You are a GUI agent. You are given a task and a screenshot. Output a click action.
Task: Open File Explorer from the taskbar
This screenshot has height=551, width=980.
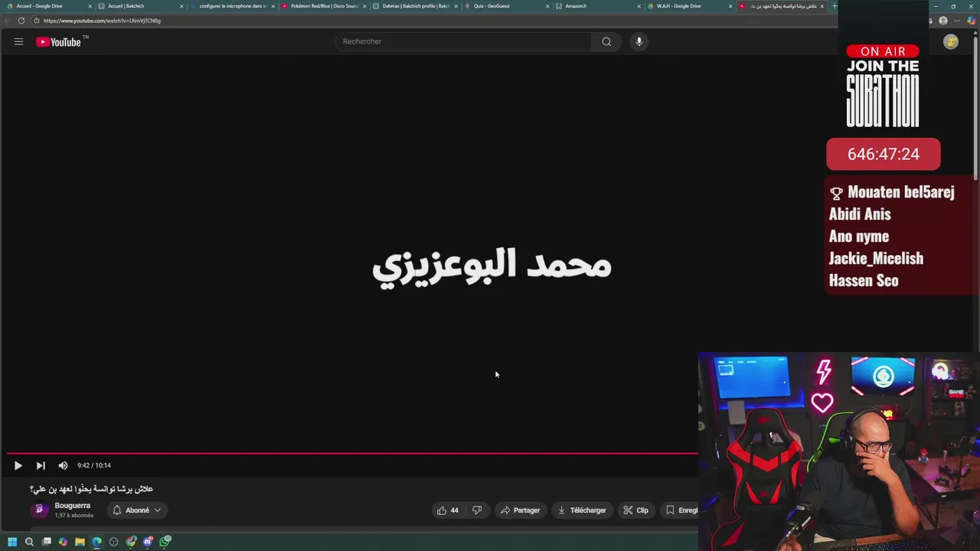[x=80, y=542]
